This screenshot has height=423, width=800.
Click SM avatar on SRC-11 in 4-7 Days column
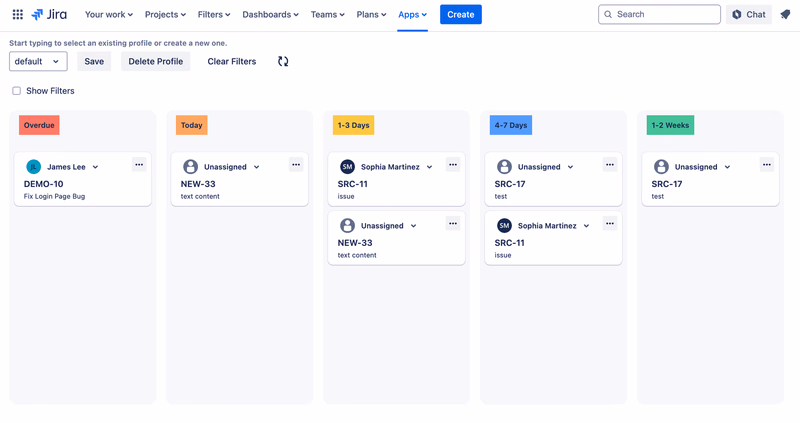[504, 226]
